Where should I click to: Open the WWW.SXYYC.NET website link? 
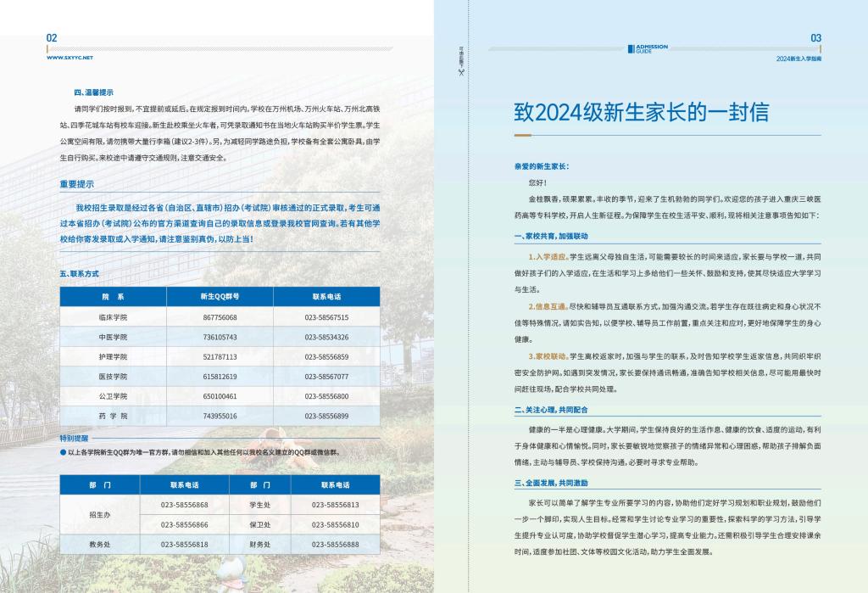click(70, 58)
